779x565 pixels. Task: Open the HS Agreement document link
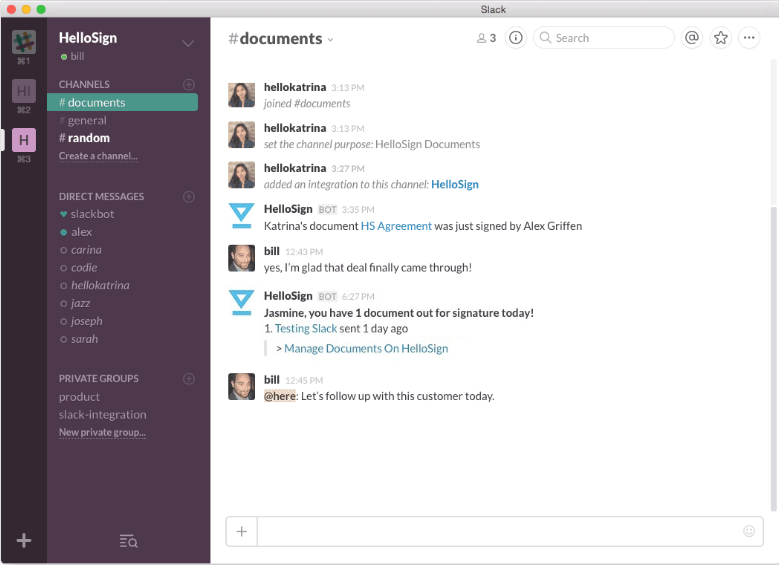tap(396, 226)
